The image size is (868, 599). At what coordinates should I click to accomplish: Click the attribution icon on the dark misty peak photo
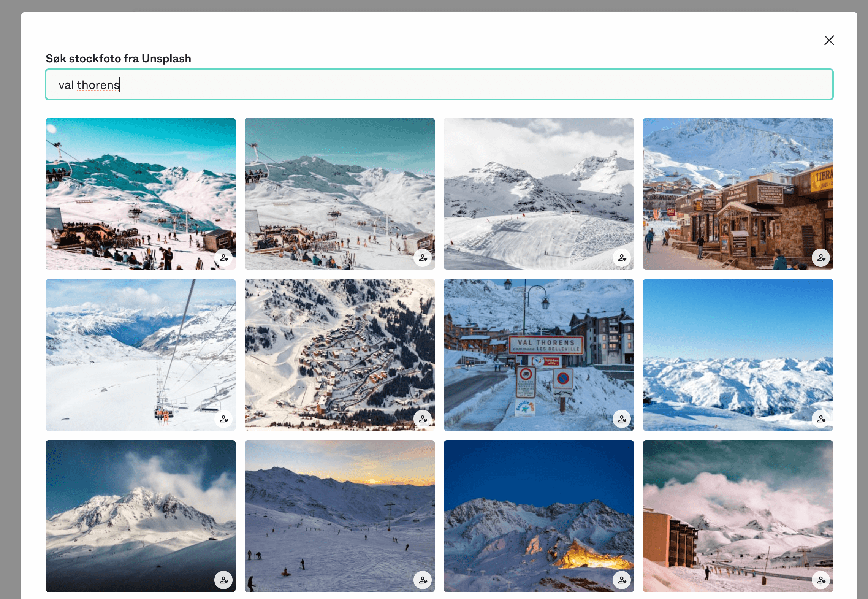point(224,580)
